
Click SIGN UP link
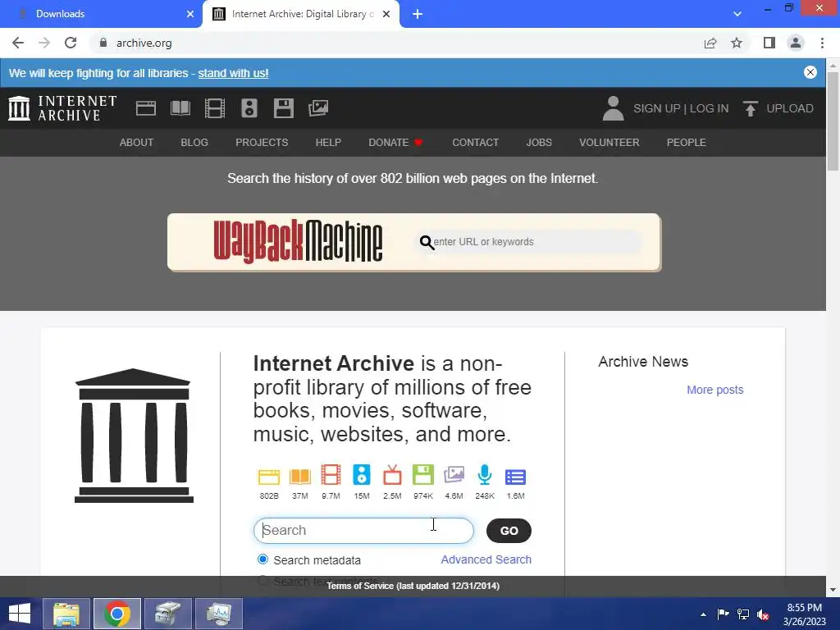pyautogui.click(x=657, y=108)
